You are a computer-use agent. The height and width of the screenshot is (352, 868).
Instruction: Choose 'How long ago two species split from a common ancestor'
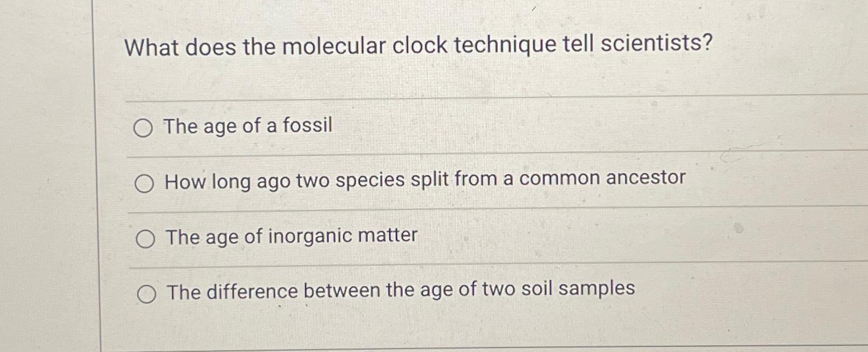point(144,182)
